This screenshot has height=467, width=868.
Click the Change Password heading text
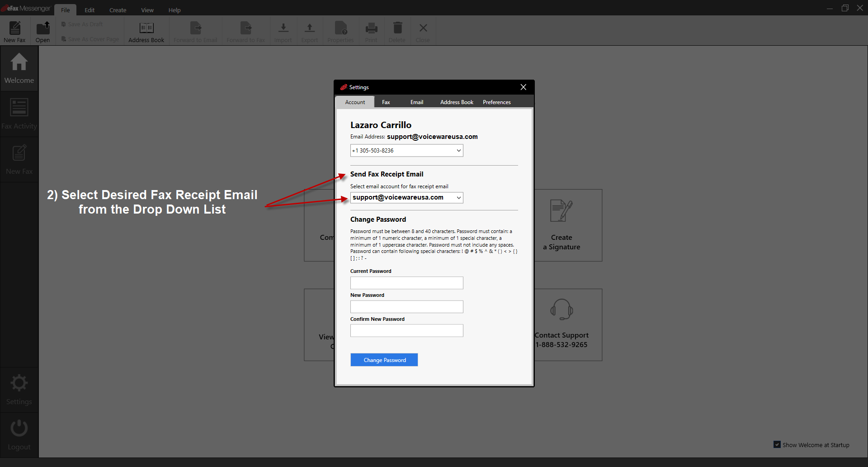click(x=378, y=219)
